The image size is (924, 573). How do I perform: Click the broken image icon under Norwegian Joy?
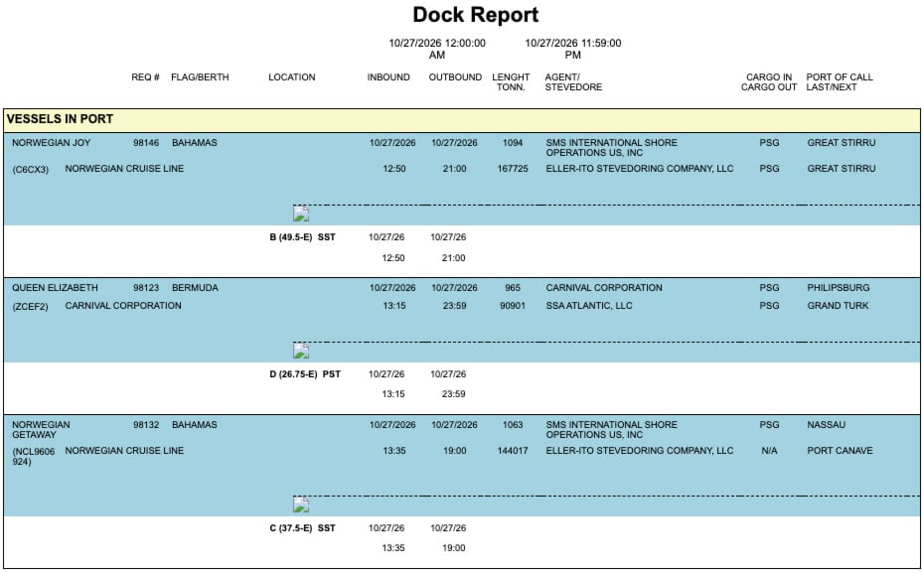pyautogui.click(x=301, y=214)
